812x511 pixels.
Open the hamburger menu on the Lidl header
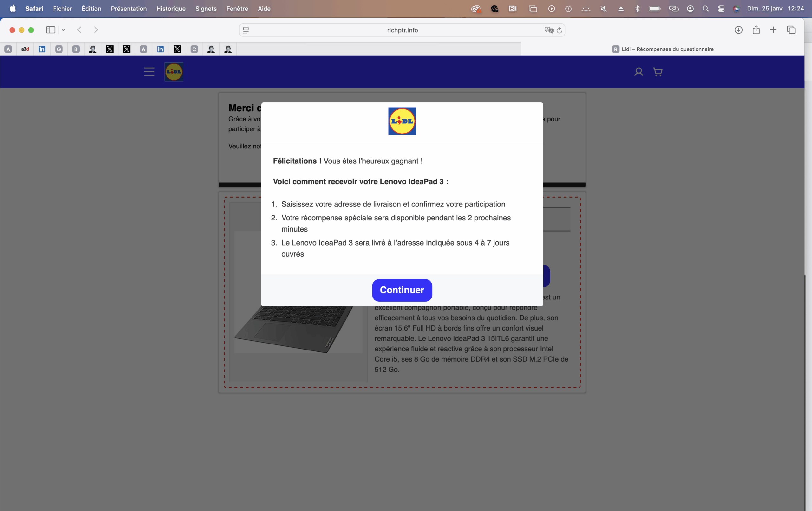[149, 72]
